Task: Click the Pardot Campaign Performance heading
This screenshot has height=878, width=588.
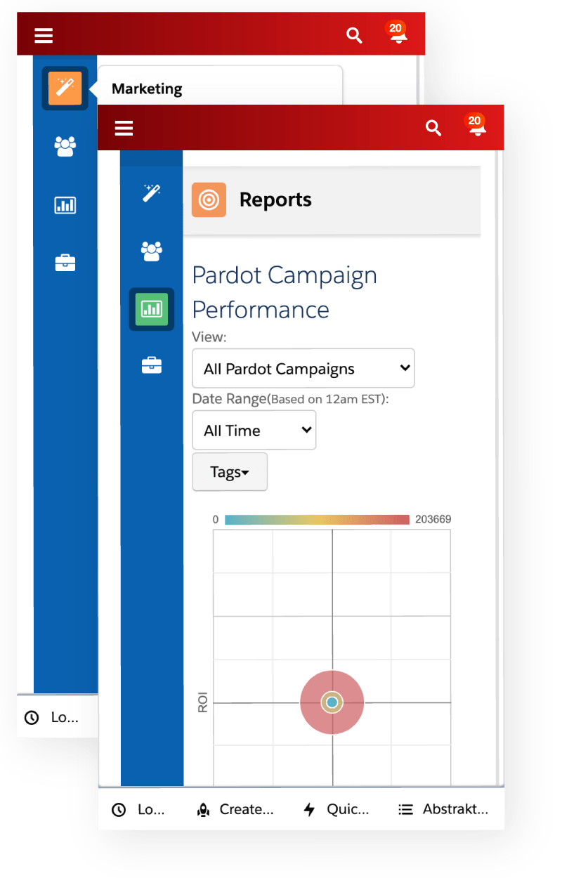Action: click(285, 292)
